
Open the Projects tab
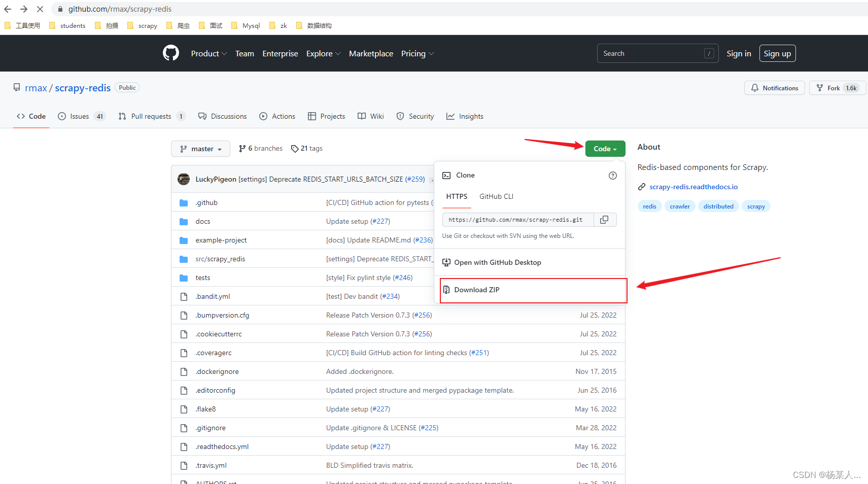pyautogui.click(x=327, y=116)
